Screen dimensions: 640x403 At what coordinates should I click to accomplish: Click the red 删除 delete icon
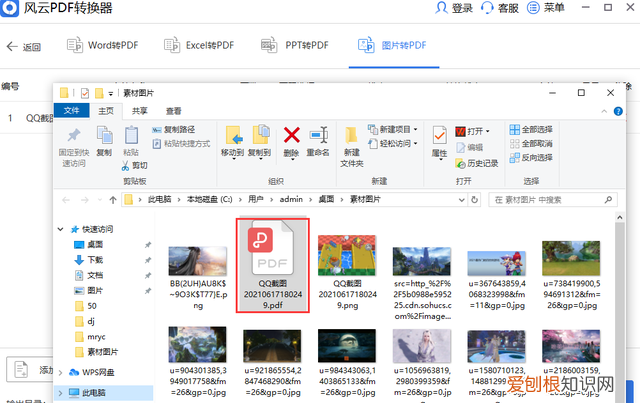[x=291, y=135]
